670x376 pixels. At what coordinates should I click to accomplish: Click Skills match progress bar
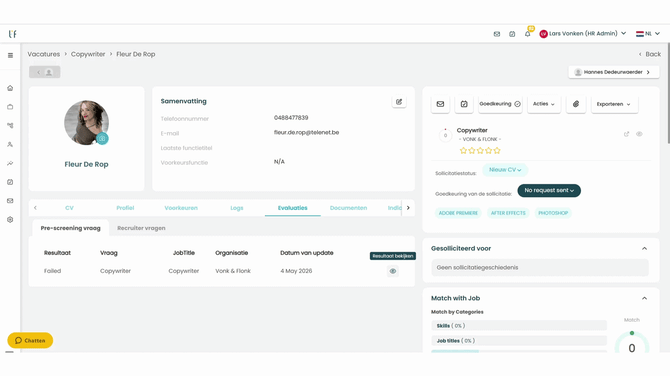pyautogui.click(x=519, y=326)
